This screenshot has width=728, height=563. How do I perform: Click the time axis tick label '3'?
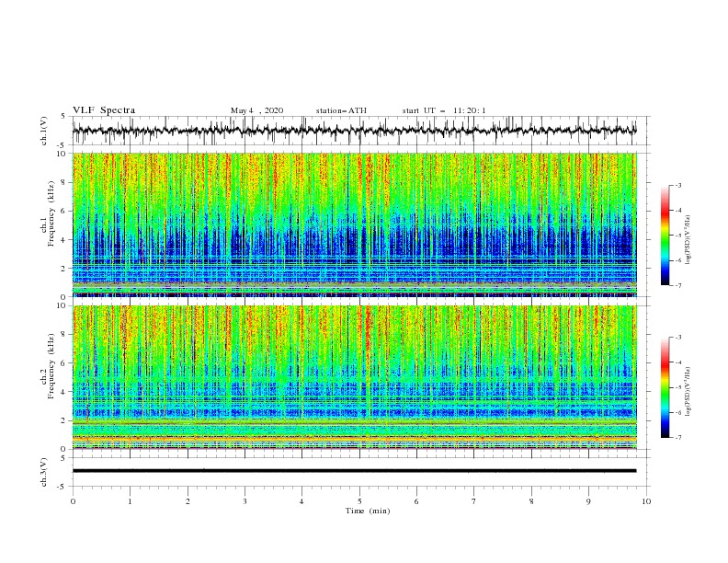pyautogui.click(x=245, y=501)
